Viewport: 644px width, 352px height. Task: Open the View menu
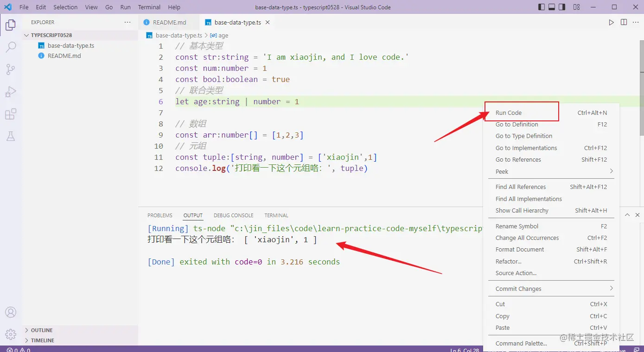click(91, 7)
